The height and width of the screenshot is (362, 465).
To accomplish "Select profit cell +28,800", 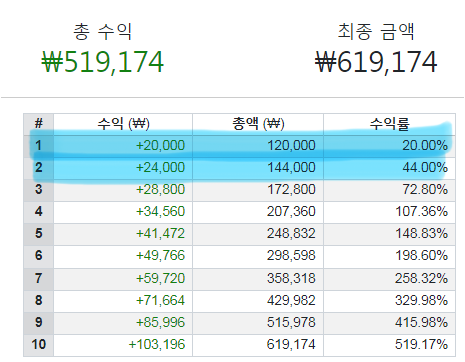I will (x=123, y=190).
